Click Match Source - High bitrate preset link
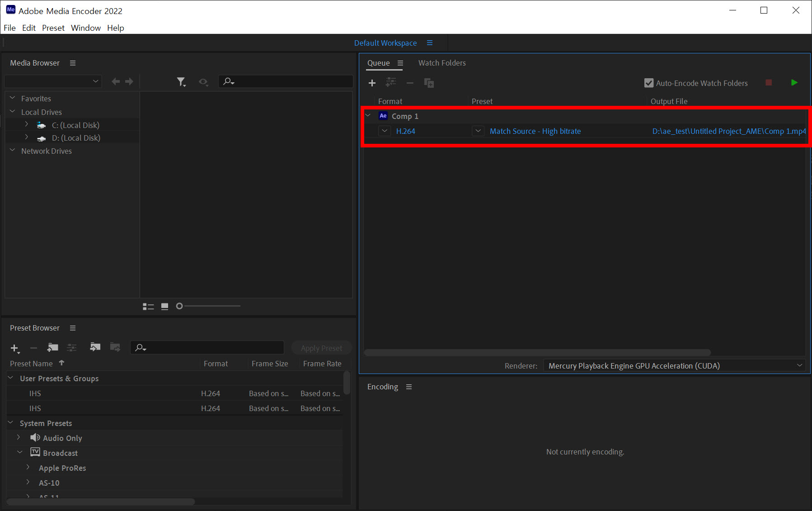 click(x=535, y=131)
